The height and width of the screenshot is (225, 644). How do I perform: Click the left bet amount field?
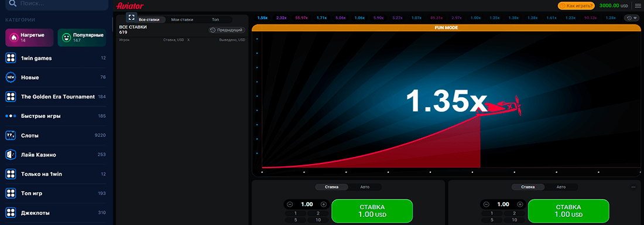[307, 204]
